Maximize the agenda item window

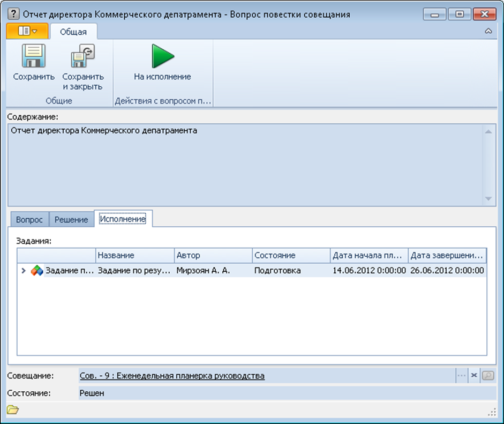click(460, 14)
